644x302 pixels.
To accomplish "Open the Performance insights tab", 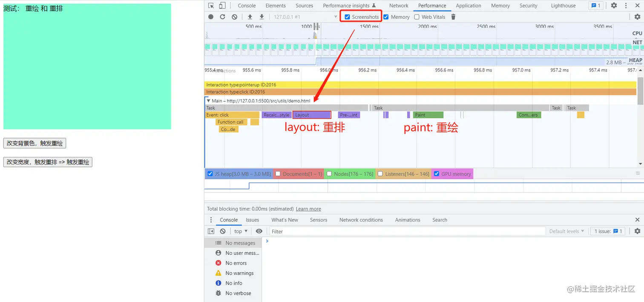I will pyautogui.click(x=349, y=6).
